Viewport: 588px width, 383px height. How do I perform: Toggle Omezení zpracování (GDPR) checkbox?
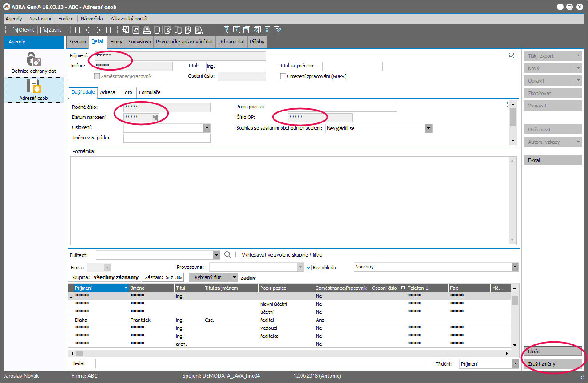(x=283, y=76)
